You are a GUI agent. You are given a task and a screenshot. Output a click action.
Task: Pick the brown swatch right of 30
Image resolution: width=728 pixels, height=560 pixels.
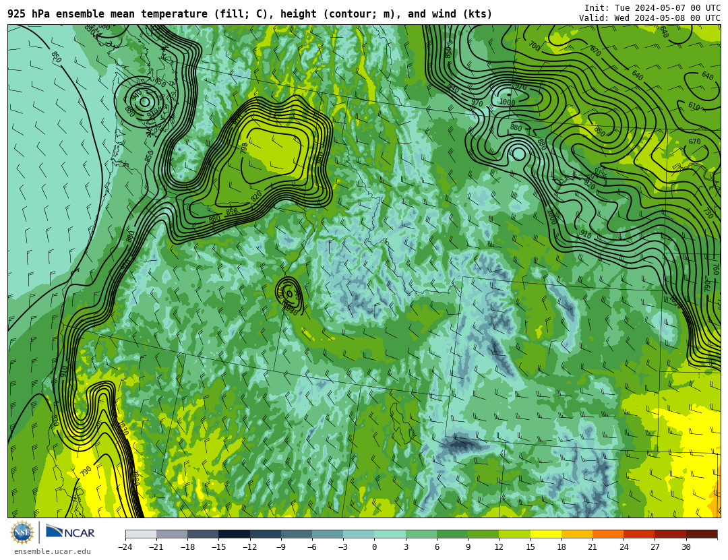(x=702, y=534)
